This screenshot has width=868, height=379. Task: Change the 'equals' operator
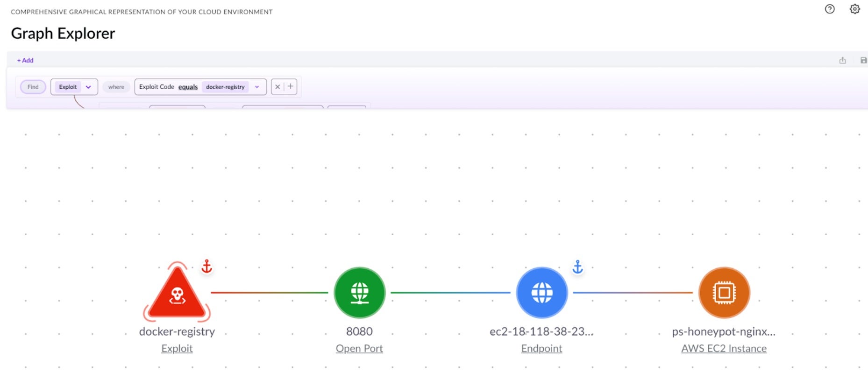(188, 87)
